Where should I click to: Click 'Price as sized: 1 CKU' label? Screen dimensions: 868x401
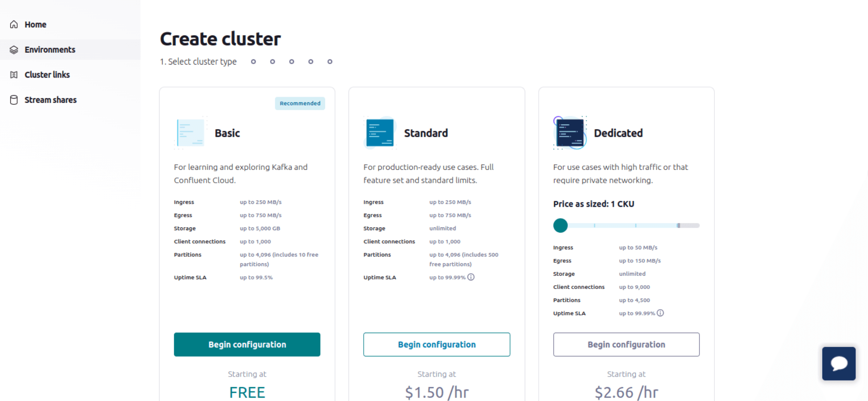coord(594,204)
